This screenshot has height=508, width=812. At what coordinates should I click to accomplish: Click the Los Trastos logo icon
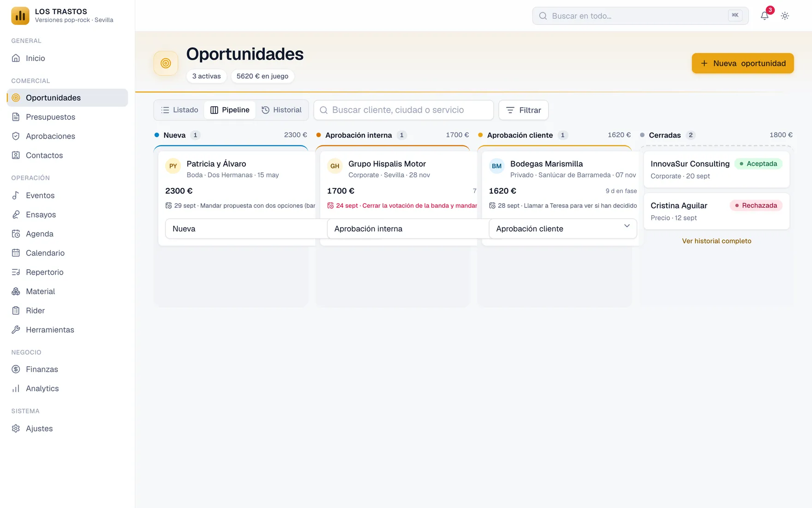point(20,16)
